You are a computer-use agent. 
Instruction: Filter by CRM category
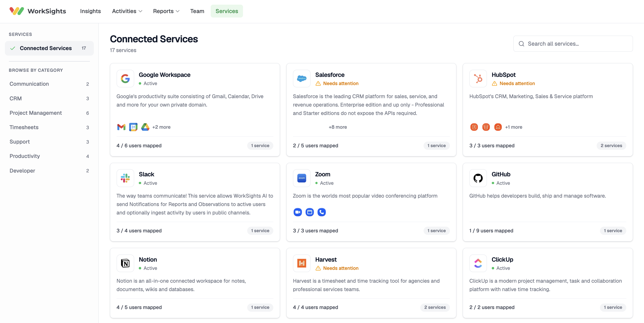(49, 98)
